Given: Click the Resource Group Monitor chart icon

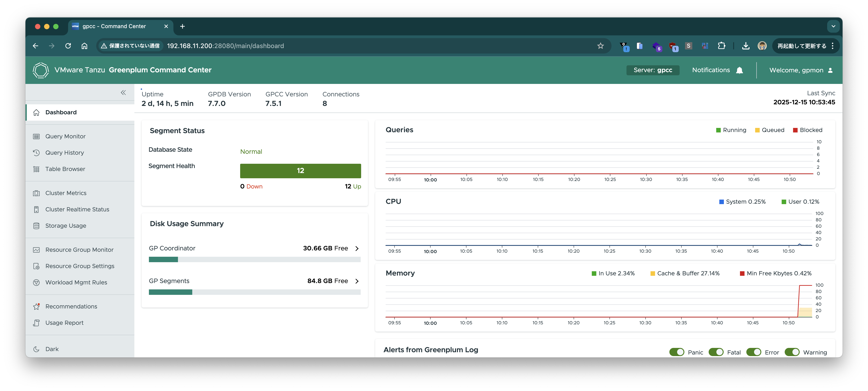Looking at the screenshot, I should pyautogui.click(x=36, y=250).
